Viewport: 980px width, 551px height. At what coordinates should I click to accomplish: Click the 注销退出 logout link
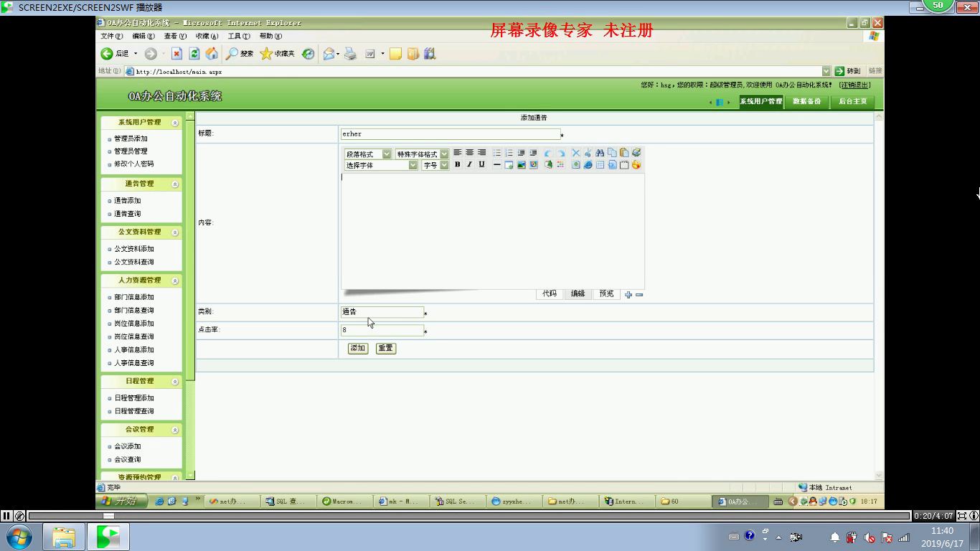(855, 85)
